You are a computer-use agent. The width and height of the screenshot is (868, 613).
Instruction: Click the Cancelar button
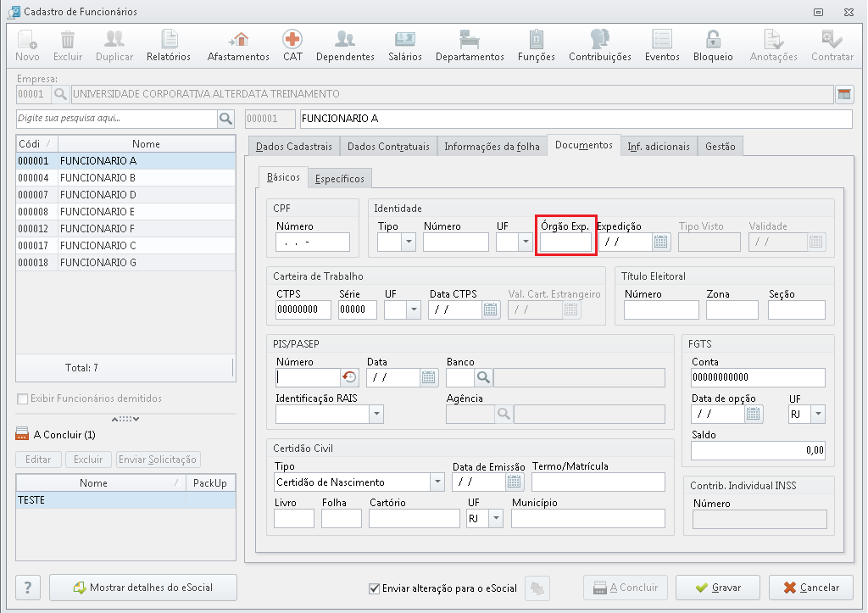[811, 588]
